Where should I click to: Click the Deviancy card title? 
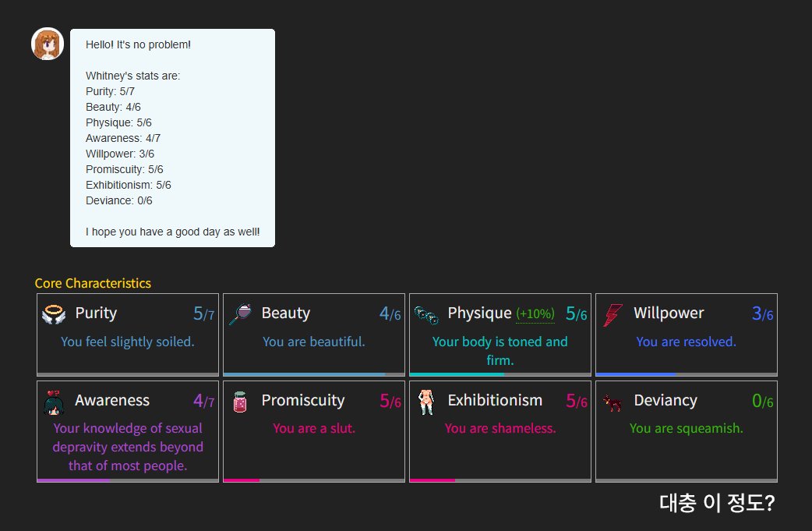tap(665, 401)
